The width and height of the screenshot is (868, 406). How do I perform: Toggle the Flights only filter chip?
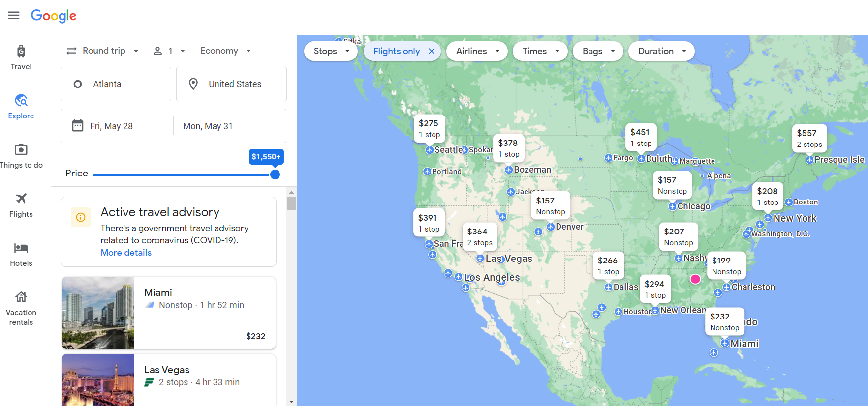pos(396,51)
